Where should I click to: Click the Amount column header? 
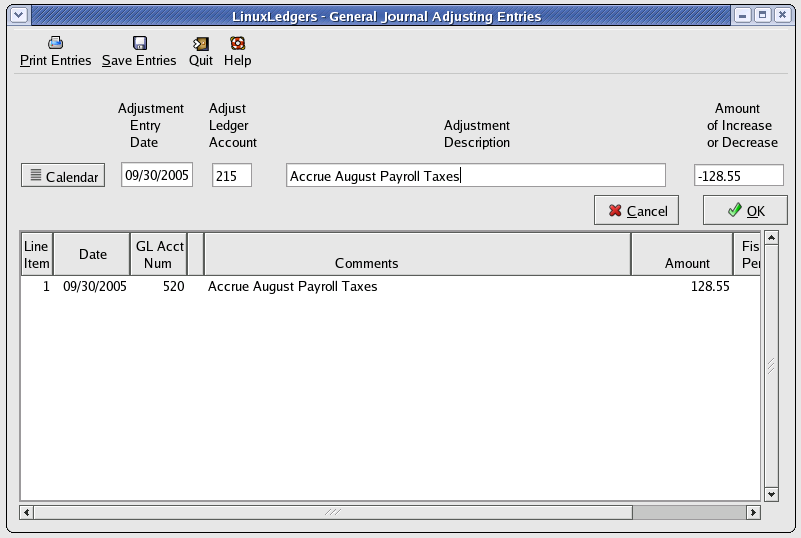coord(681,254)
